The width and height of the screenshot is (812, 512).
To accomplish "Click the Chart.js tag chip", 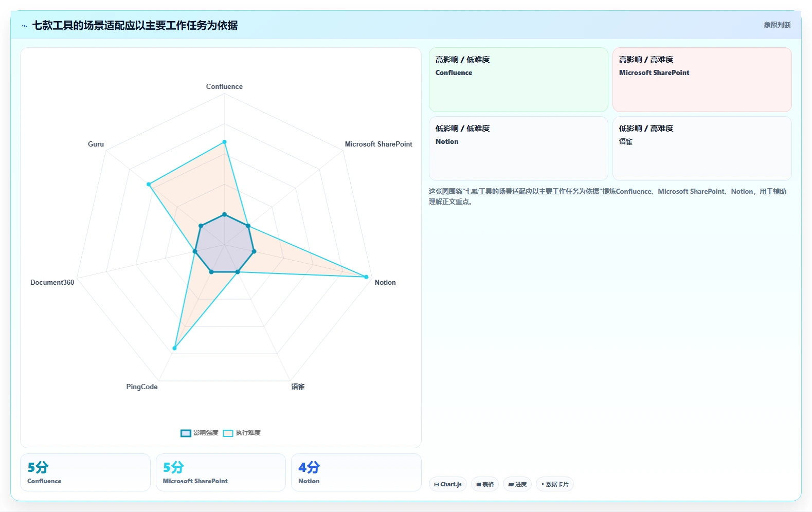I will (448, 484).
